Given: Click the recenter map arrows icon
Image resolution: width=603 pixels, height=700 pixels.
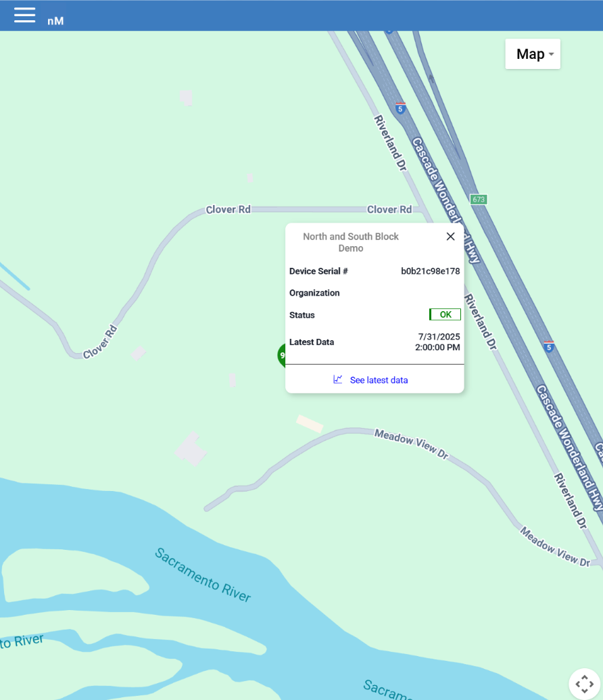Looking at the screenshot, I should point(584,684).
